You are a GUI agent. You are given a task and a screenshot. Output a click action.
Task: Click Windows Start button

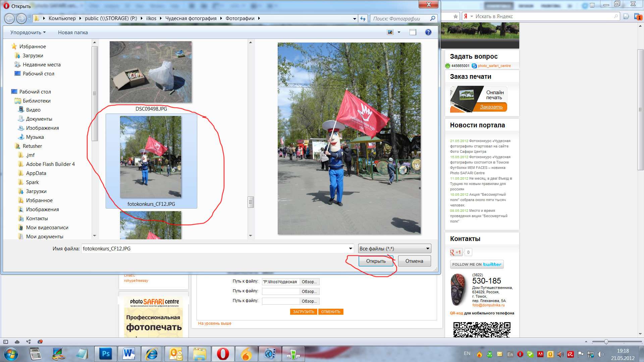click(11, 354)
